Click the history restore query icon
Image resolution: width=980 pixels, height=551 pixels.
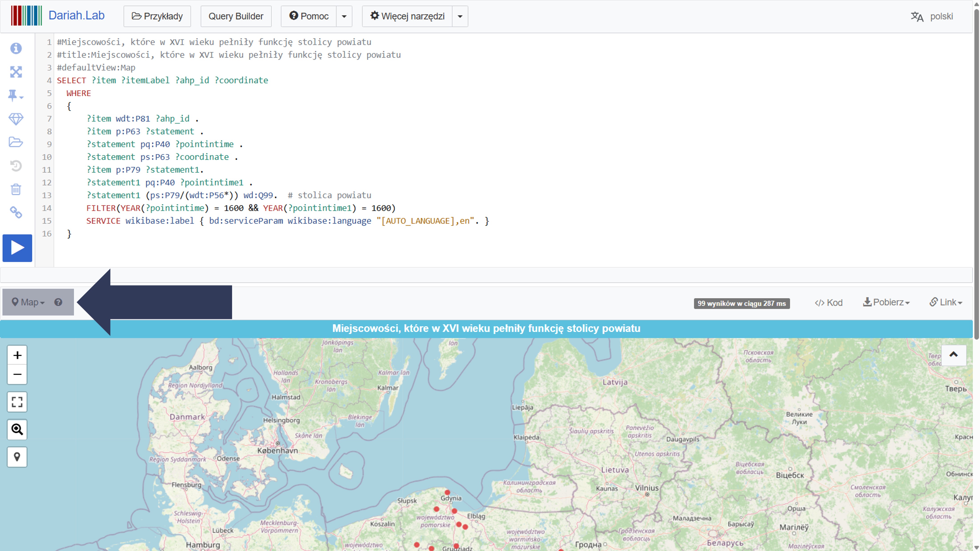tap(16, 166)
